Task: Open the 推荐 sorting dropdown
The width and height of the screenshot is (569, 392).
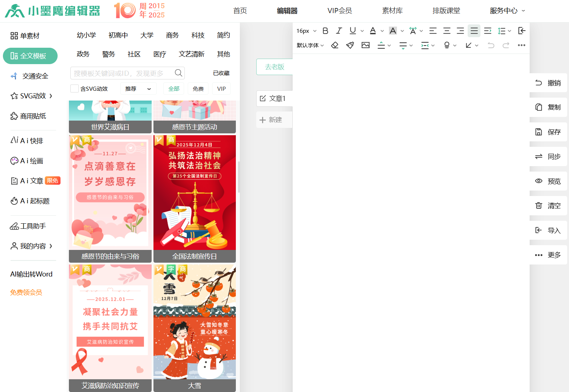Action: click(x=138, y=89)
